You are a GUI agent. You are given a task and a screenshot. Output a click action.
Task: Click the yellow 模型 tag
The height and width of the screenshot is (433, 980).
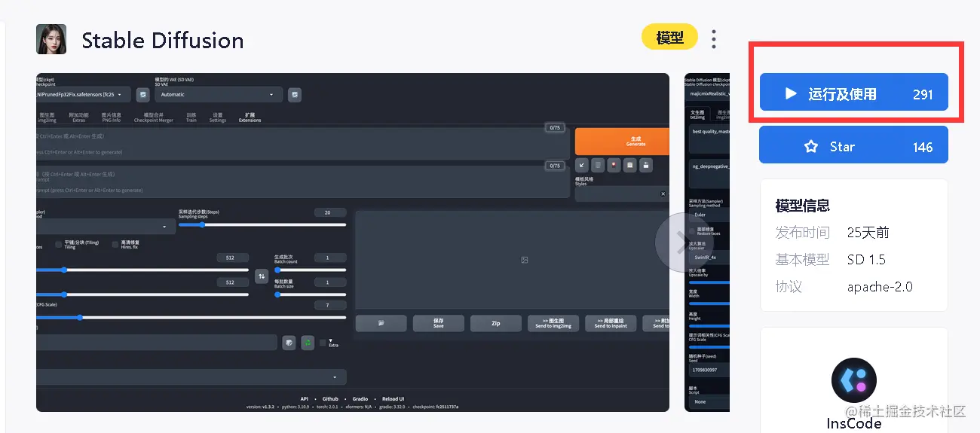click(x=670, y=38)
